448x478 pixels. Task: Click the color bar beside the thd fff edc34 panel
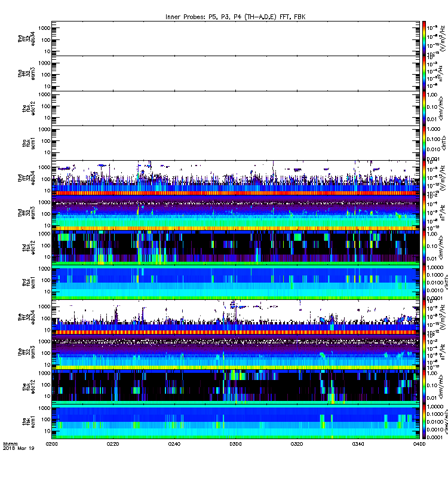pos(424,177)
